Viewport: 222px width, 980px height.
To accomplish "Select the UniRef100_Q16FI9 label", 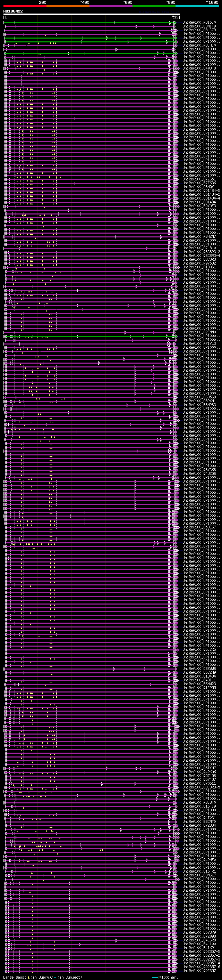I will (199, 806).
